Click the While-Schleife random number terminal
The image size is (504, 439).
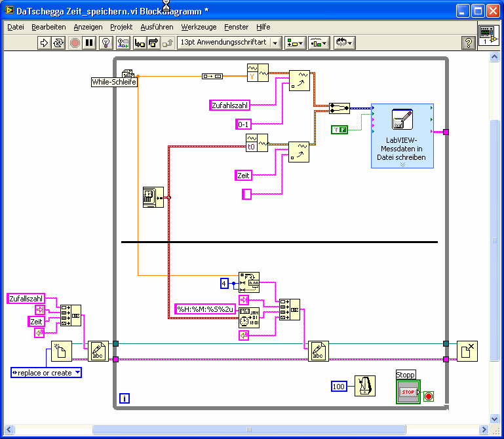click(128, 73)
